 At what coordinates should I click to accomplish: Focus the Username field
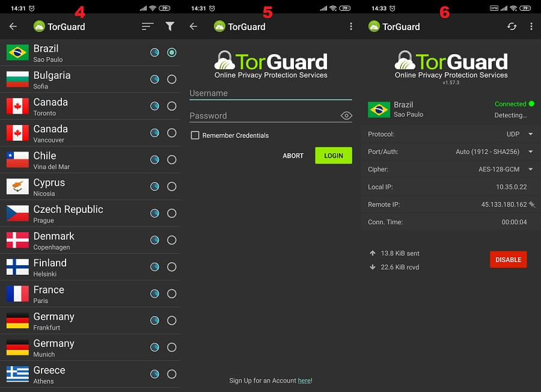[x=271, y=94]
